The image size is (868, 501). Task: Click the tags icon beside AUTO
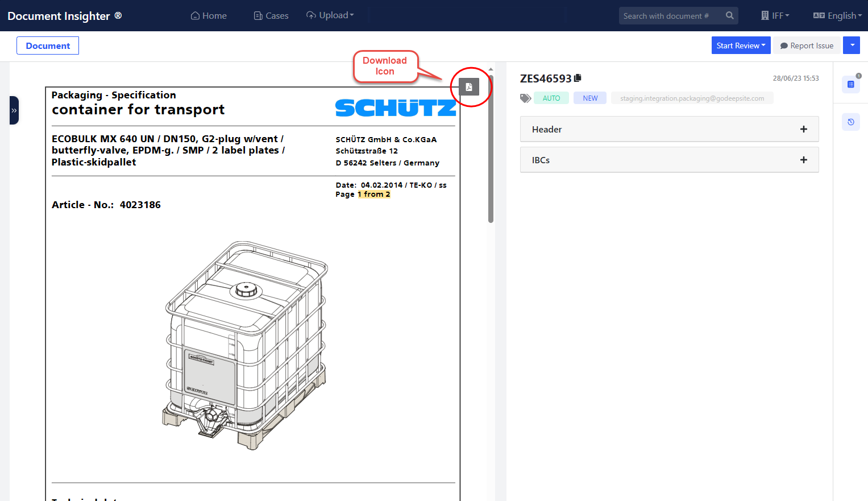525,98
